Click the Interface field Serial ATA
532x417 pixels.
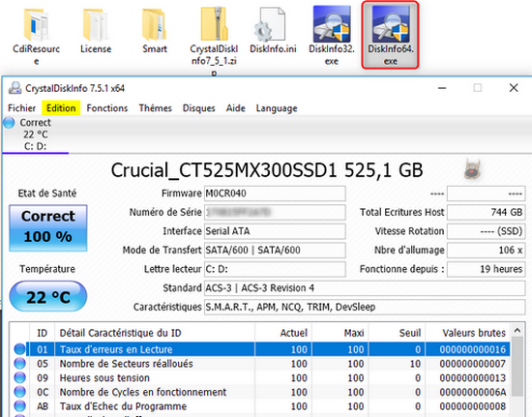point(275,231)
